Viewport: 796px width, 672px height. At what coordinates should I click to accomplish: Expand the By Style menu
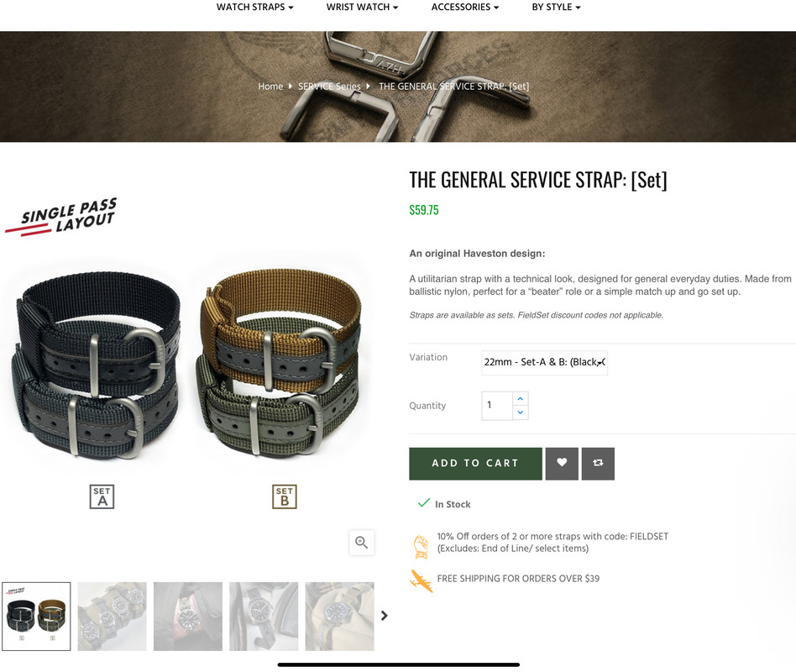point(556,7)
